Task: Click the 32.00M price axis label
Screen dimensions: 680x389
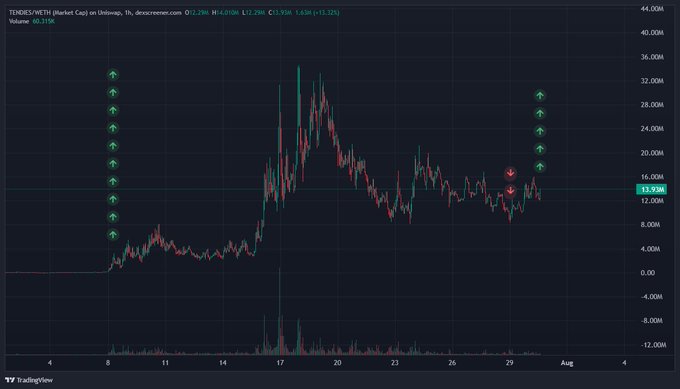Action: coord(652,81)
